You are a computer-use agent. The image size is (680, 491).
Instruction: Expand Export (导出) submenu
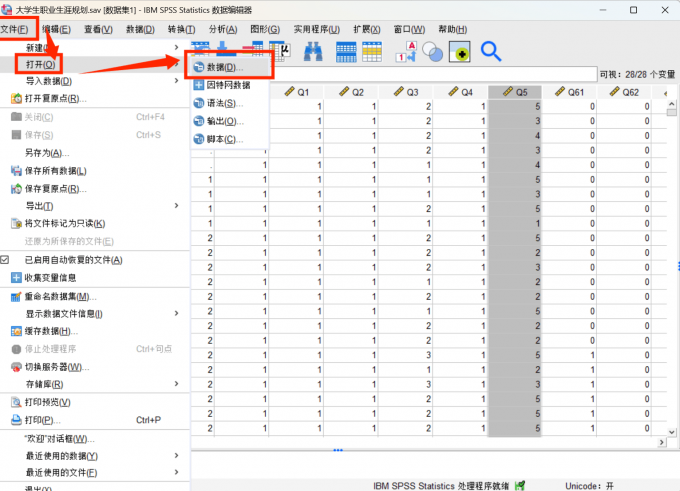tap(40, 206)
